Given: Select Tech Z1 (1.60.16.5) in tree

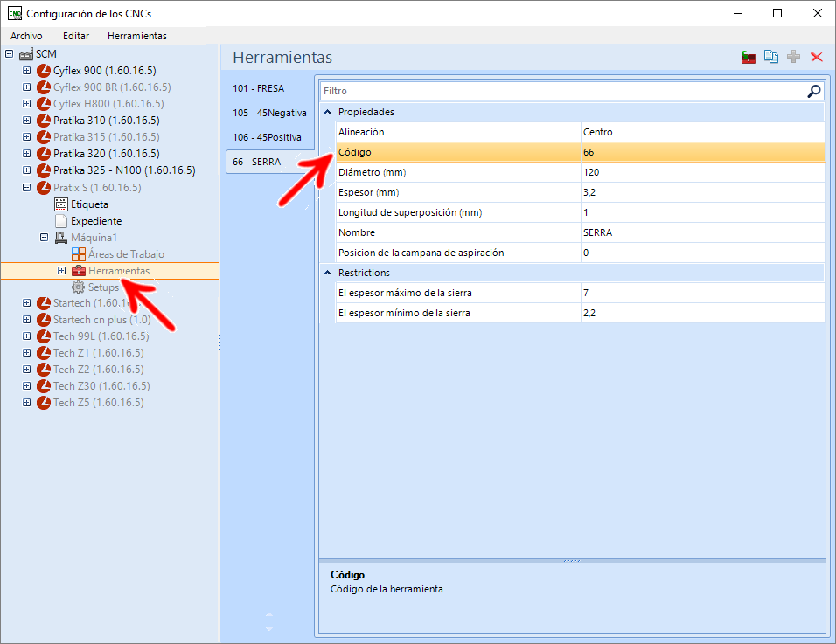Looking at the screenshot, I should pos(99,353).
